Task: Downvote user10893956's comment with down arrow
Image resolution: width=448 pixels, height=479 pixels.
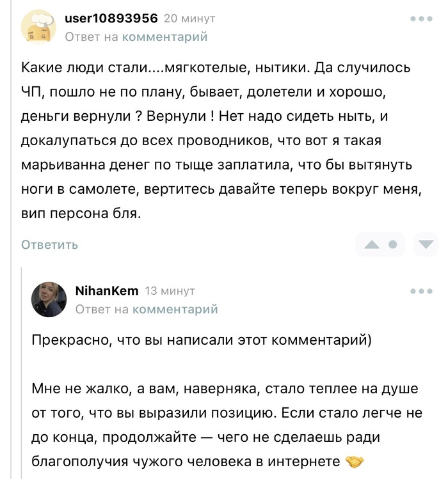Action: (426, 244)
